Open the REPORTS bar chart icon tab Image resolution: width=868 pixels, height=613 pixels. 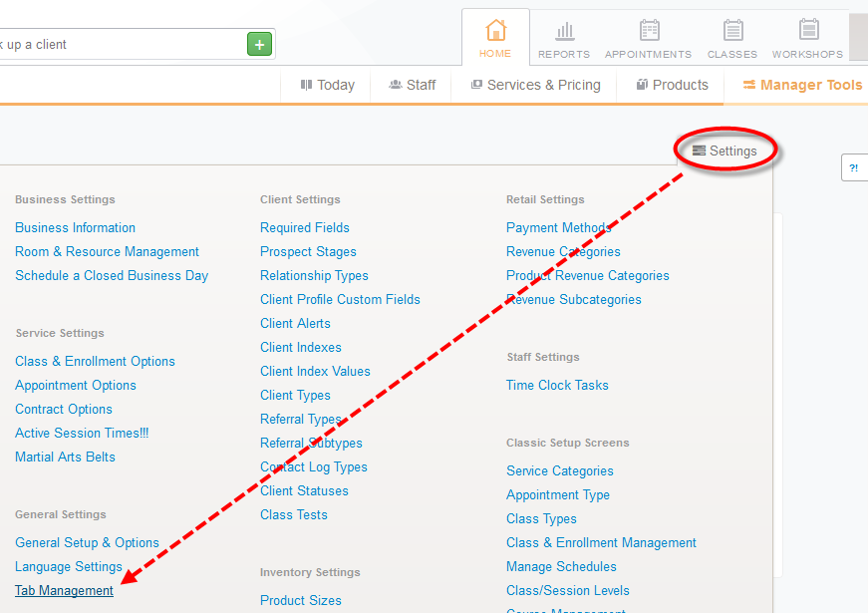tap(564, 38)
